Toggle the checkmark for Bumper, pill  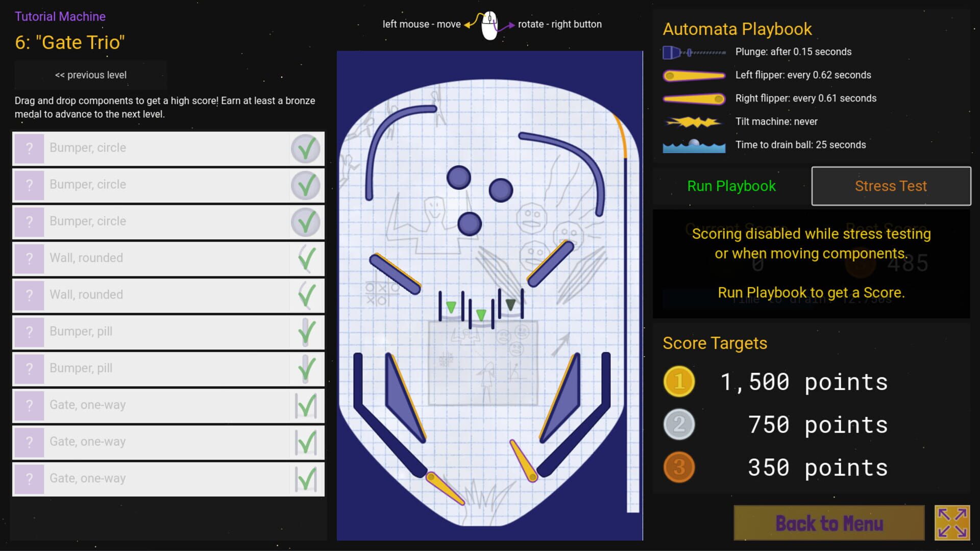[306, 332]
